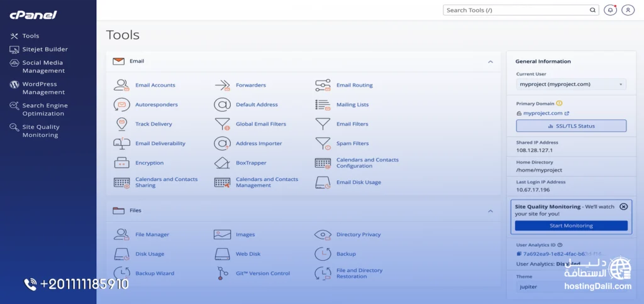644x304 pixels.
Task: Open the Autoresponders icon
Action: pos(121,105)
